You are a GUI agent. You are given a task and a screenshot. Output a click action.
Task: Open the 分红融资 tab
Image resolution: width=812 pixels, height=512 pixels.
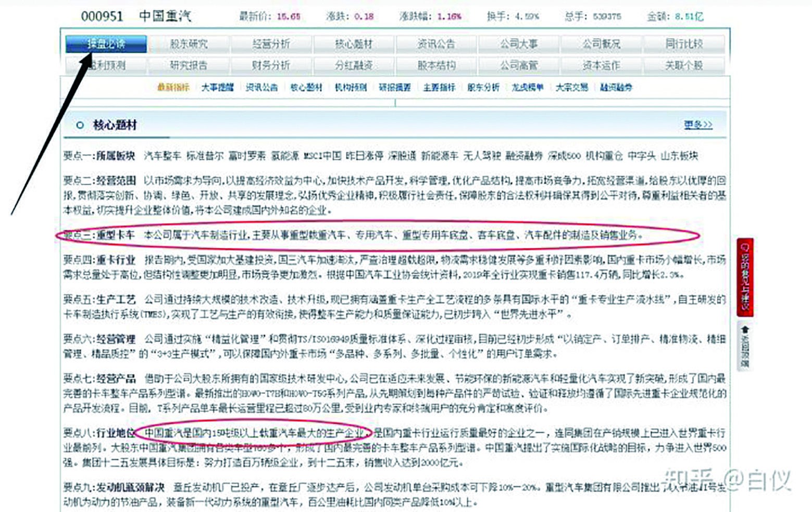354,66
